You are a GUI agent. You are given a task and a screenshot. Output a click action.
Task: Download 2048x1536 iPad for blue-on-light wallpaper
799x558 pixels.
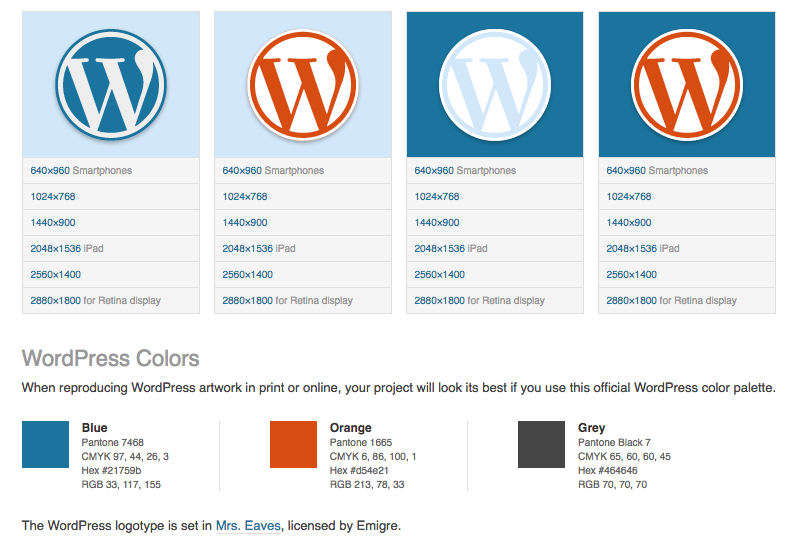pyautogui.click(x=56, y=249)
